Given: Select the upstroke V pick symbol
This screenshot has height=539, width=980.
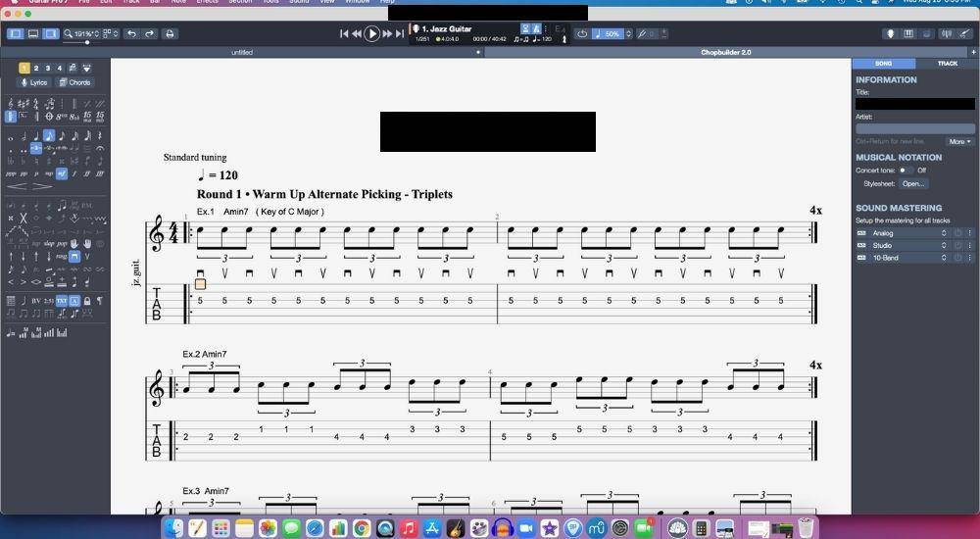Looking at the screenshot, I should click(x=87, y=256).
